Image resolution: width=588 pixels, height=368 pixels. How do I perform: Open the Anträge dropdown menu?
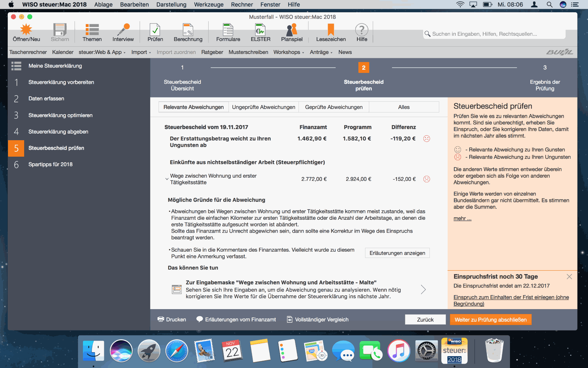coord(321,52)
